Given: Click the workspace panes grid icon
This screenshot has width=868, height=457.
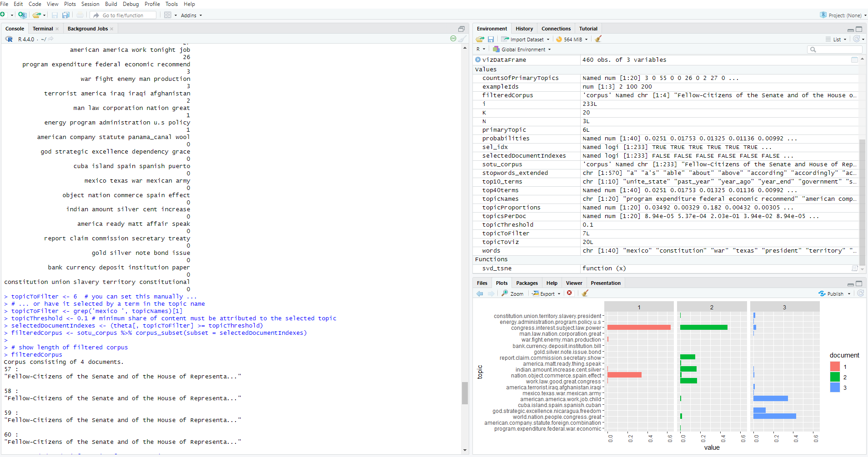Looking at the screenshot, I should point(168,15).
